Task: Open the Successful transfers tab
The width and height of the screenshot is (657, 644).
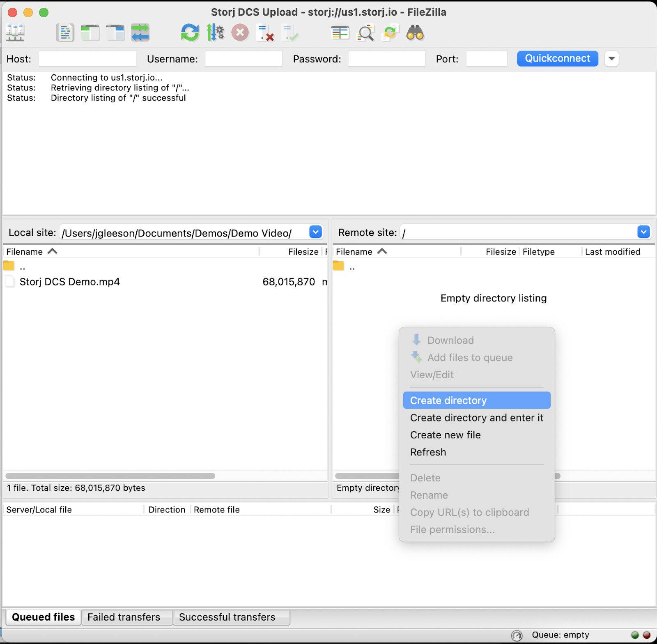Action: pos(232,617)
